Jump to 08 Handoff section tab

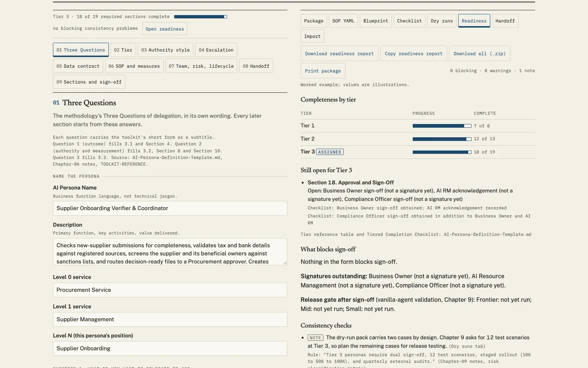click(256, 66)
